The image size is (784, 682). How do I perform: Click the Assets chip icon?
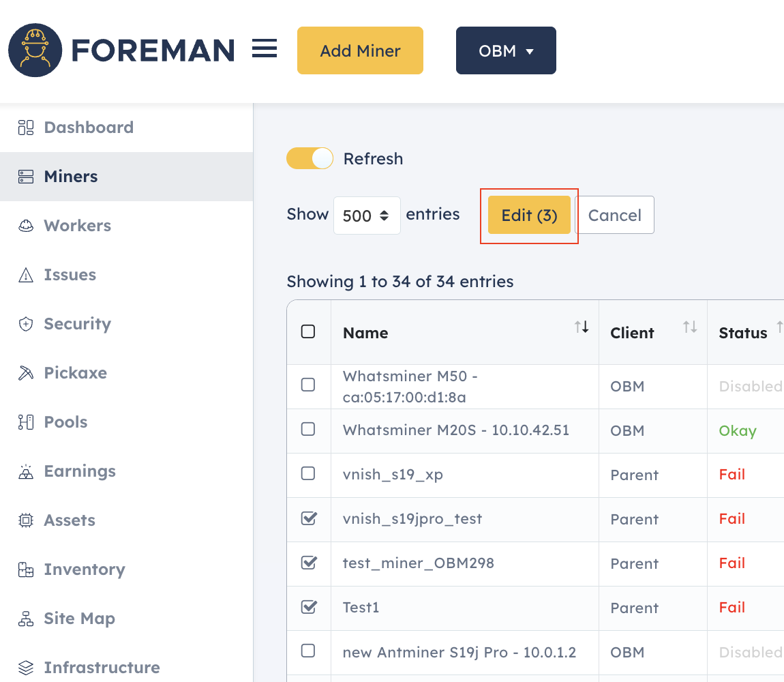(26, 520)
